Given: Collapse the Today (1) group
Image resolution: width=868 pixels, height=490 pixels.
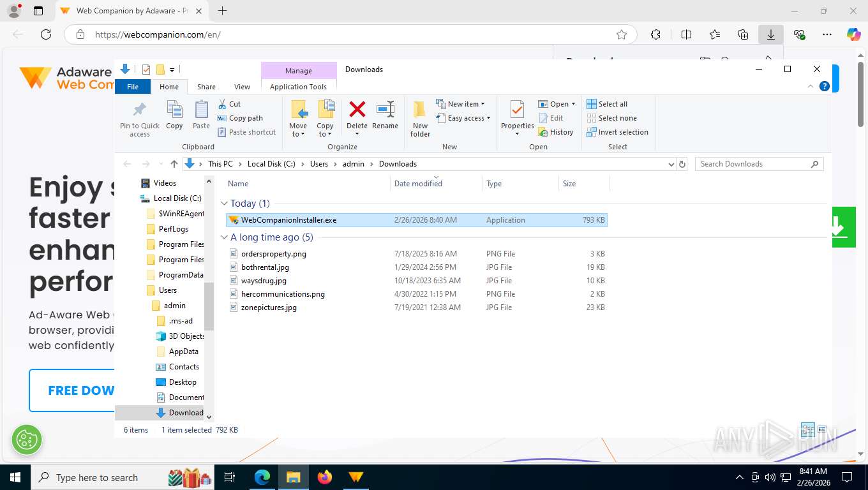Looking at the screenshot, I should (224, 204).
